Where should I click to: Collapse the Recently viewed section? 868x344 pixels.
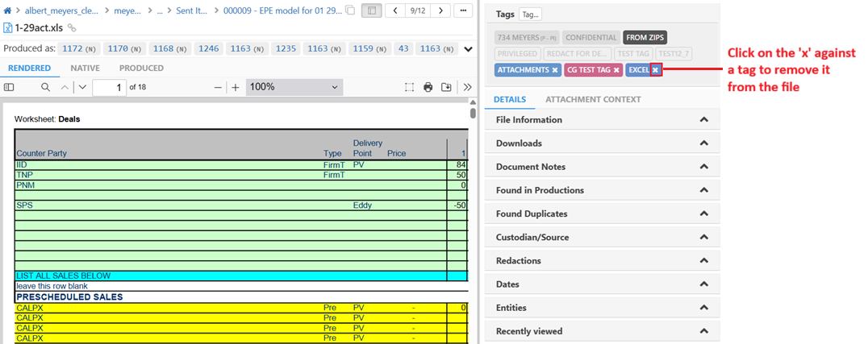coord(703,331)
